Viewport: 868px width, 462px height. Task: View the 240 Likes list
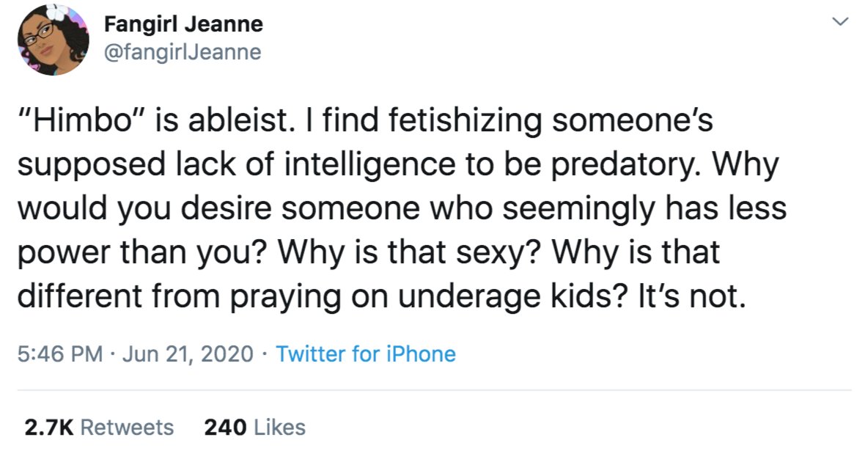tap(254, 427)
